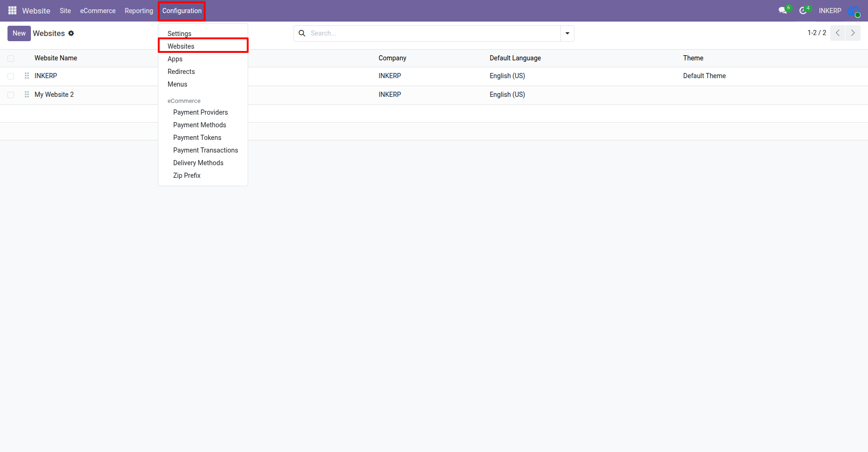Click the search magnifier icon
Screen dimensions: 868x452
(x=302, y=33)
